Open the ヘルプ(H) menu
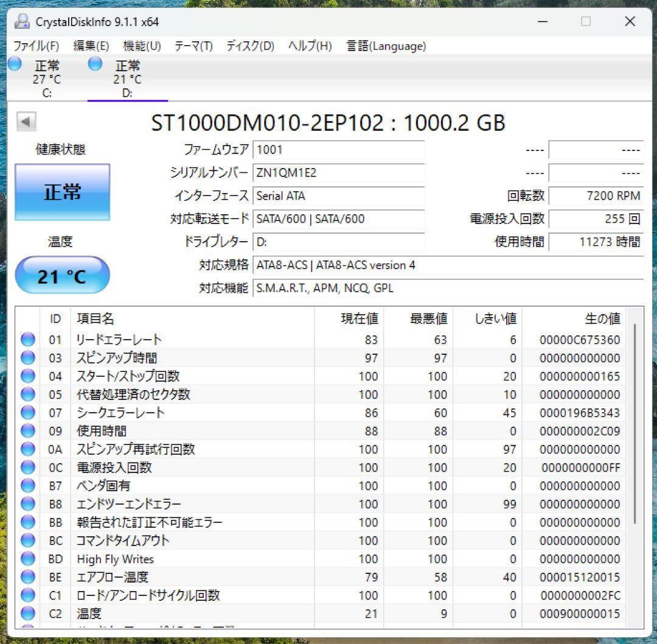This screenshot has width=657, height=644. tap(310, 46)
